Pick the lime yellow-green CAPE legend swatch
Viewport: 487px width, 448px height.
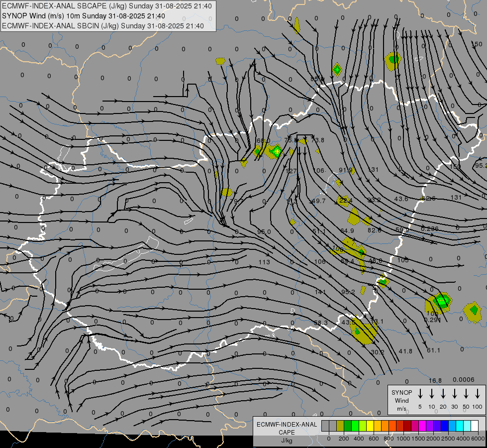363,426
